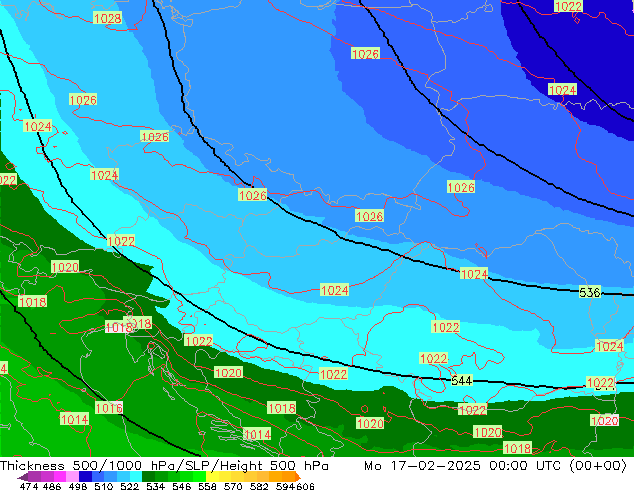This screenshot has width=634, height=490.
Task: Click the dark blue legend swatch above 498
Action: [85, 477]
